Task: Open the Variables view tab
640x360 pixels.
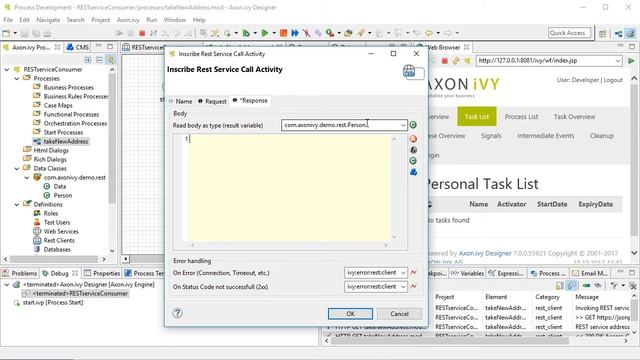Action: pos(467,273)
